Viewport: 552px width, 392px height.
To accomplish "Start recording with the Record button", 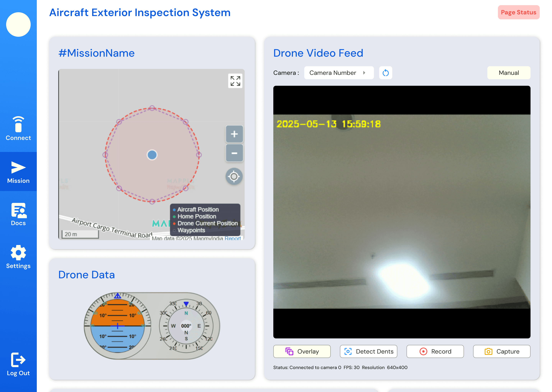I will pyautogui.click(x=435, y=351).
